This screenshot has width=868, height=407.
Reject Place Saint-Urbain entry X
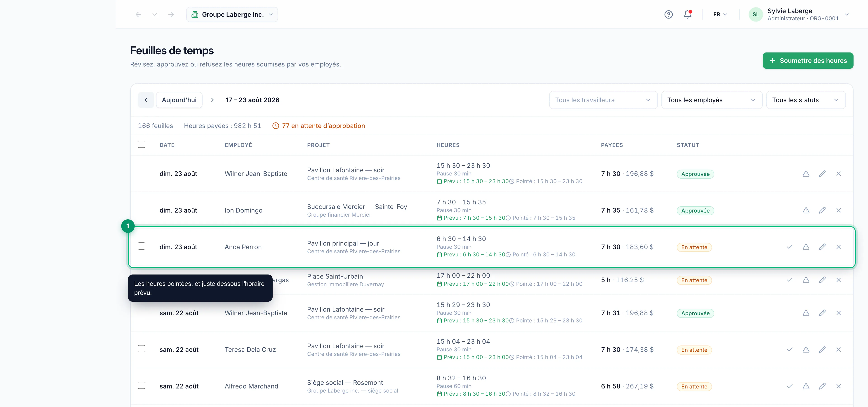click(x=838, y=280)
